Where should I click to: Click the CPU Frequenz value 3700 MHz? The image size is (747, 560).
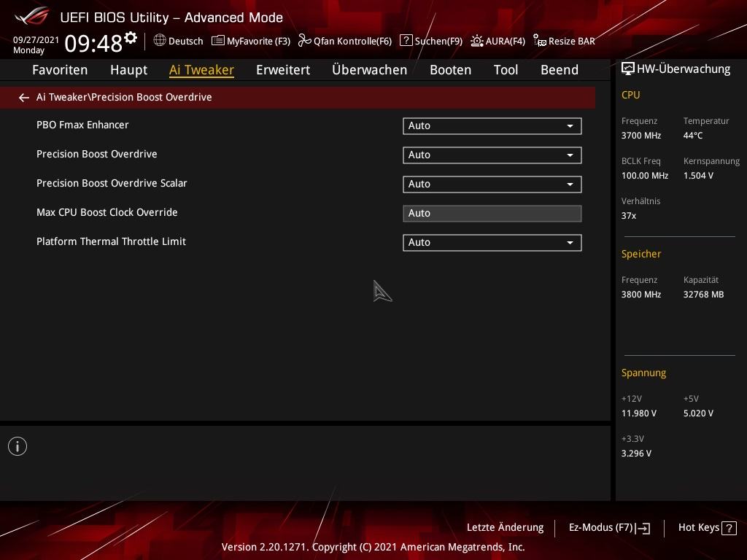pyautogui.click(x=640, y=136)
